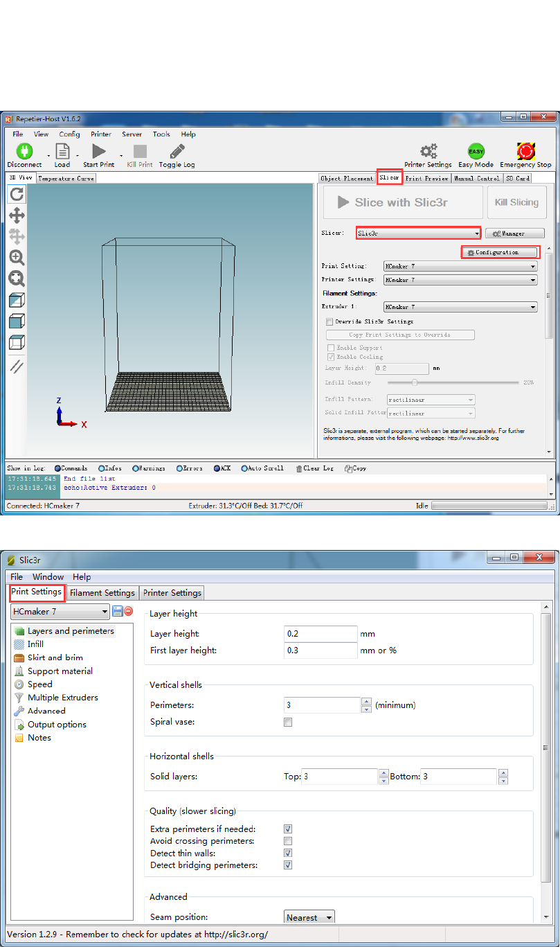Toggle Commands log filter
The width and height of the screenshot is (560, 947).
71,468
